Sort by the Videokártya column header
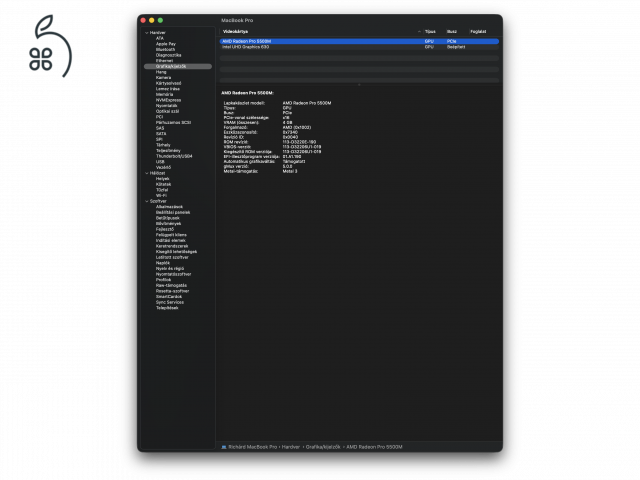The width and height of the screenshot is (640, 480). (x=236, y=31)
